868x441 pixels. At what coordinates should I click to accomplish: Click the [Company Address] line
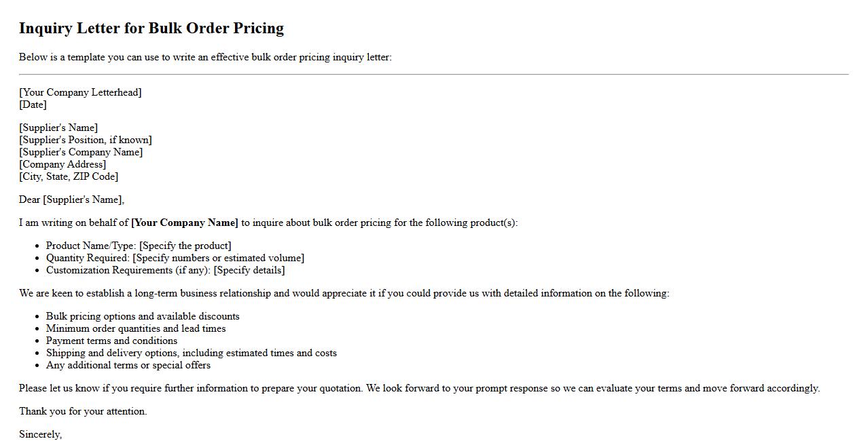pos(62,164)
